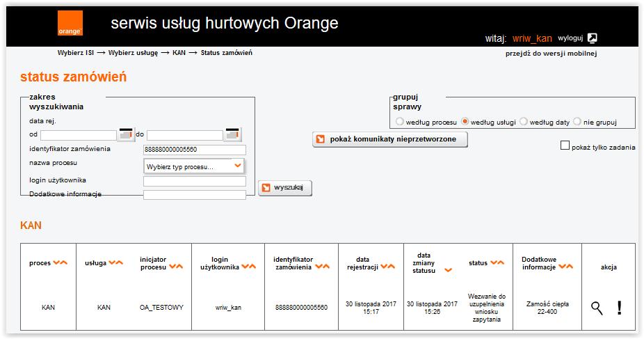Click the 888880000005560 table cell

[301, 308]
